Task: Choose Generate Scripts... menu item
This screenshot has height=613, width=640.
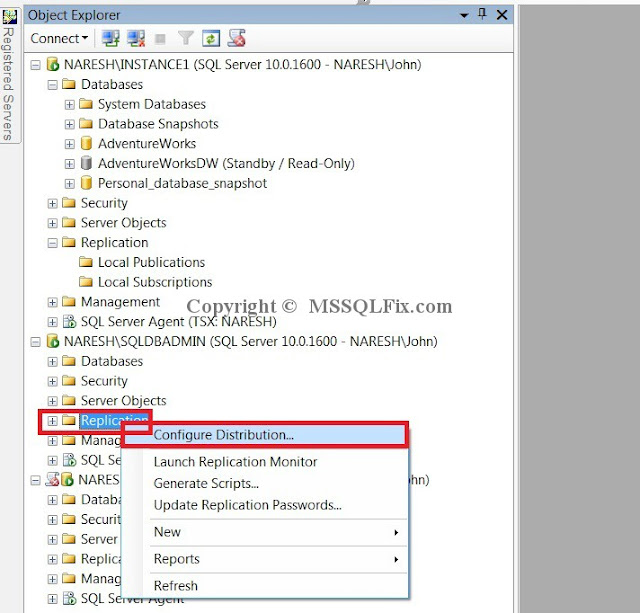Action: coord(265,484)
